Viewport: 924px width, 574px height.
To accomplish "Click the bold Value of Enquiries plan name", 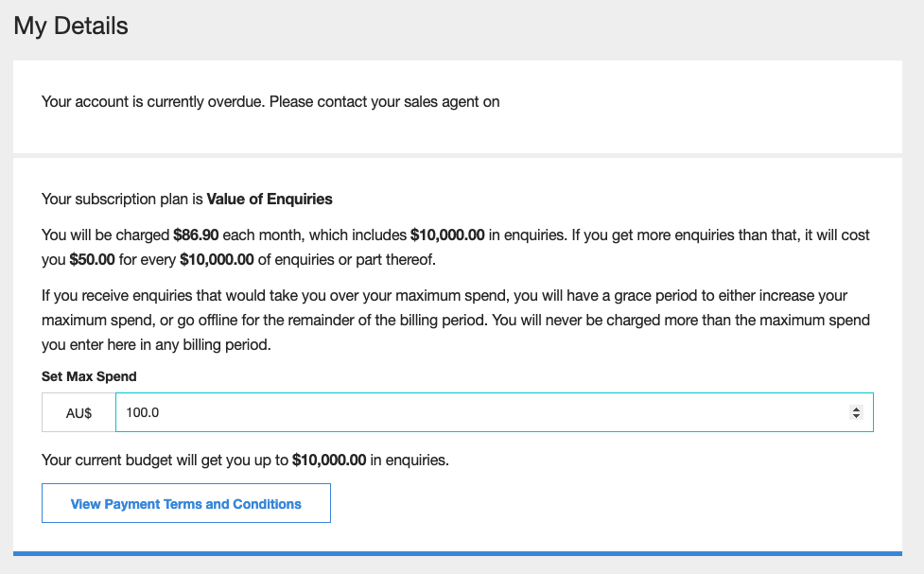I will [x=270, y=200].
